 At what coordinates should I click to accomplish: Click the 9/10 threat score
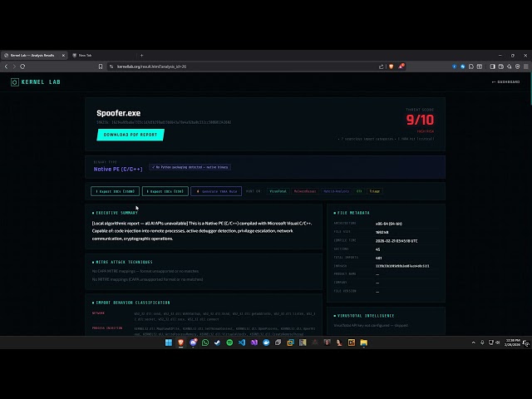click(x=420, y=120)
